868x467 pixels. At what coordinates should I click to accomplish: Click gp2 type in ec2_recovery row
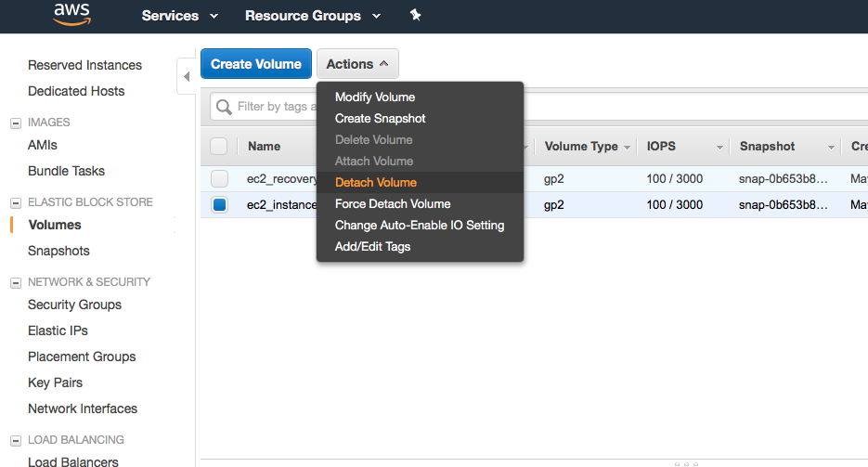point(553,179)
